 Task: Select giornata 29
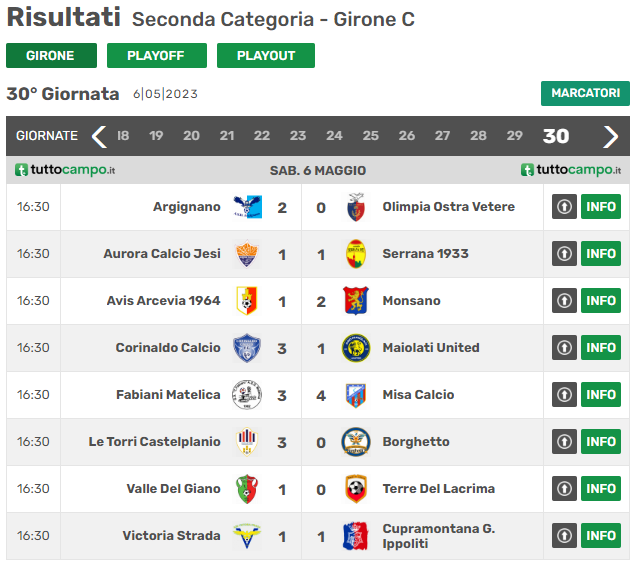(x=514, y=136)
